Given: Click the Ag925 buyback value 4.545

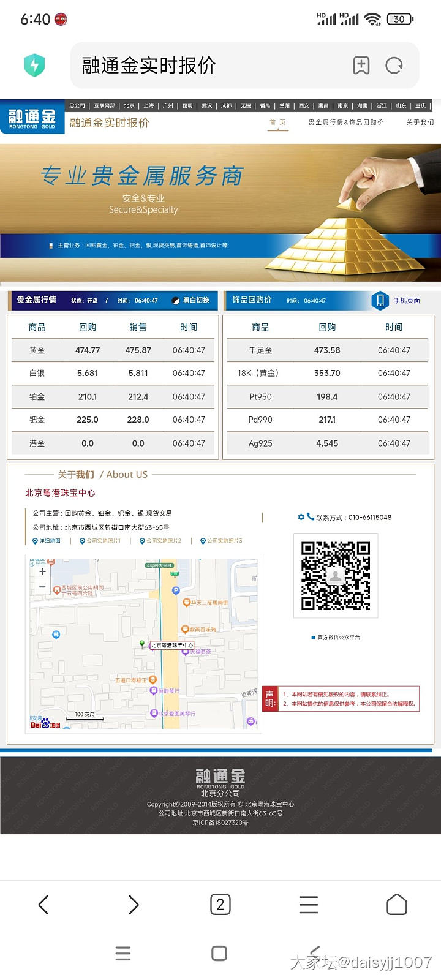Looking at the screenshot, I should (327, 443).
